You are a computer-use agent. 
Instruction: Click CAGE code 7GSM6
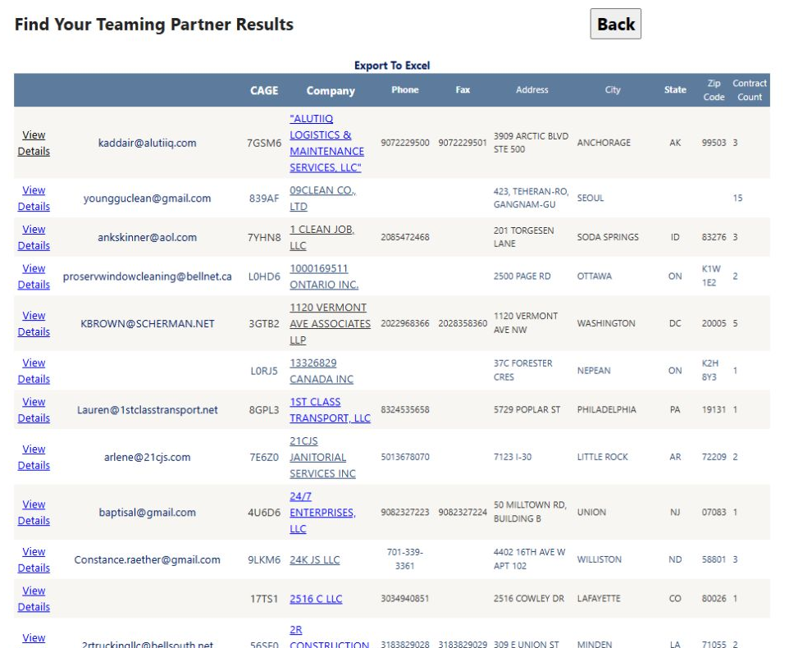(264, 143)
